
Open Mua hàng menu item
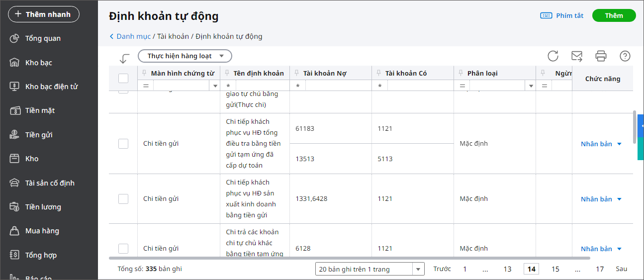(x=42, y=231)
